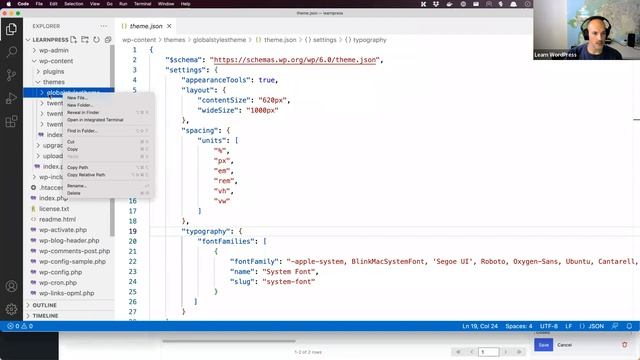Viewport: 640px width, 360px height.
Task: Click globalstylestheme in the breadcrumb
Action: (x=219, y=40)
